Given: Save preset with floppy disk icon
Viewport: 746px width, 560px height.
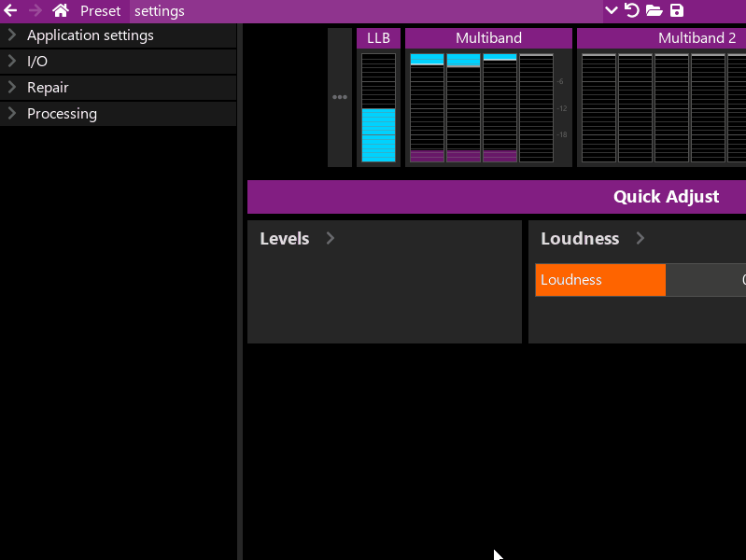Looking at the screenshot, I should point(677,11).
